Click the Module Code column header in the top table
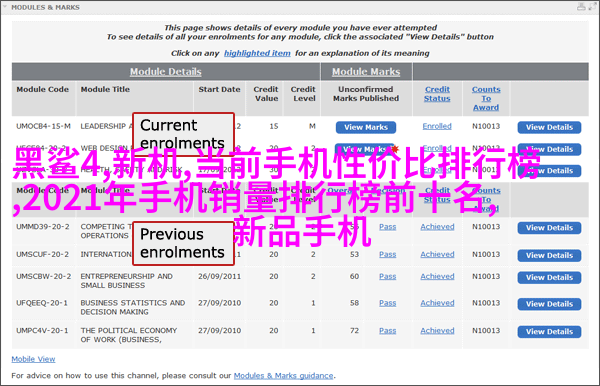This screenshot has height=386, width=600. pyautogui.click(x=42, y=90)
